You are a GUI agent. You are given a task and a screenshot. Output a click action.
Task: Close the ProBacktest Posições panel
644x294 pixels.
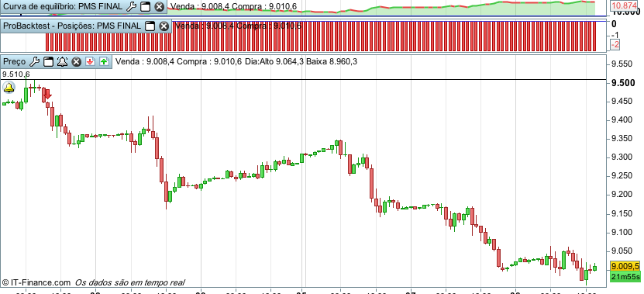tap(164, 26)
